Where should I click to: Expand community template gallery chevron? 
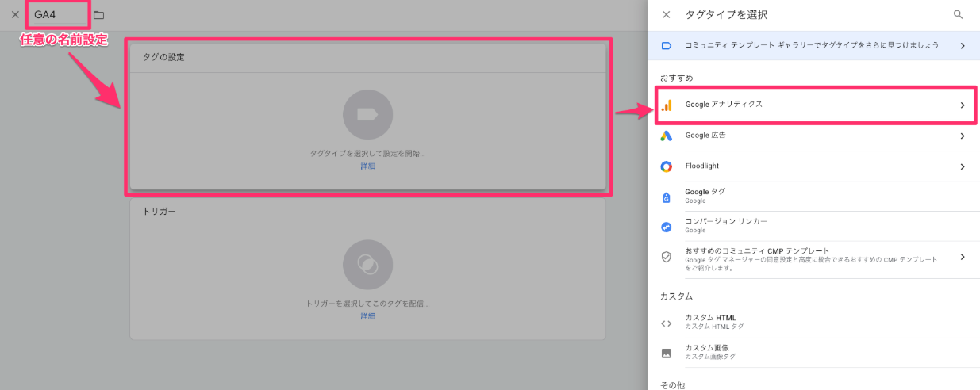click(x=962, y=46)
